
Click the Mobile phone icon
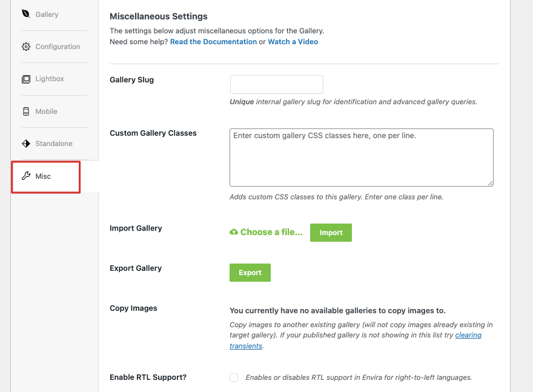(x=26, y=111)
